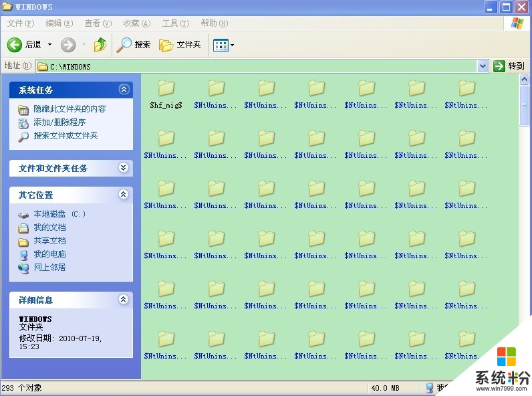Click the title bar folder icon

pyautogui.click(x=7, y=6)
